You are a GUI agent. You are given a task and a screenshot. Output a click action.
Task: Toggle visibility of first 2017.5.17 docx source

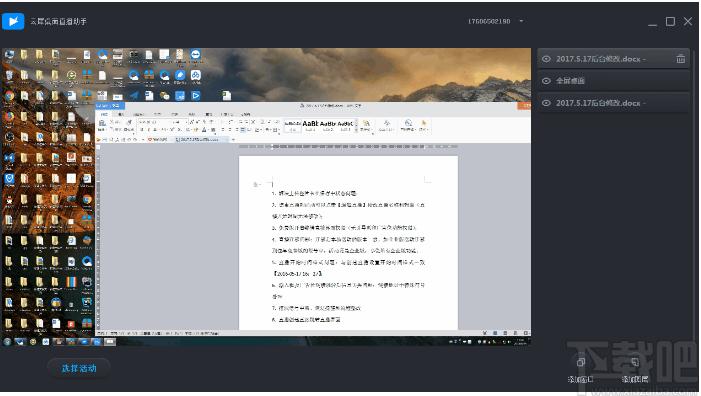546,59
